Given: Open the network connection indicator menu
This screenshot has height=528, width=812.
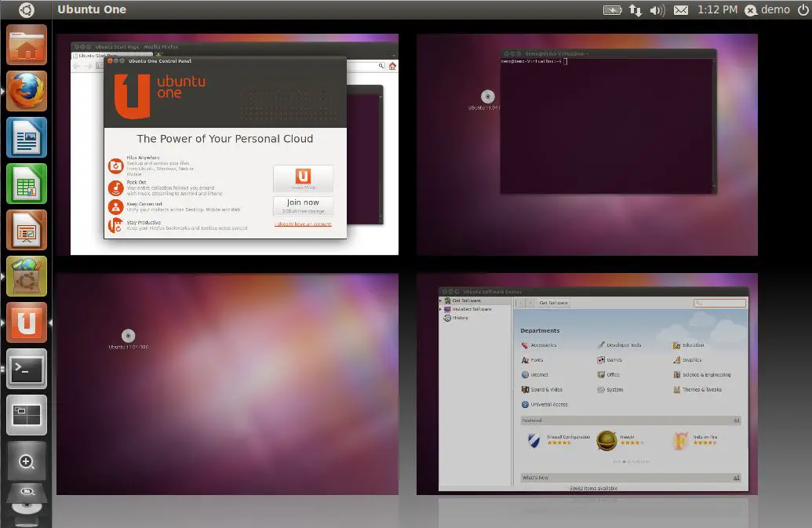Looking at the screenshot, I should (635, 10).
